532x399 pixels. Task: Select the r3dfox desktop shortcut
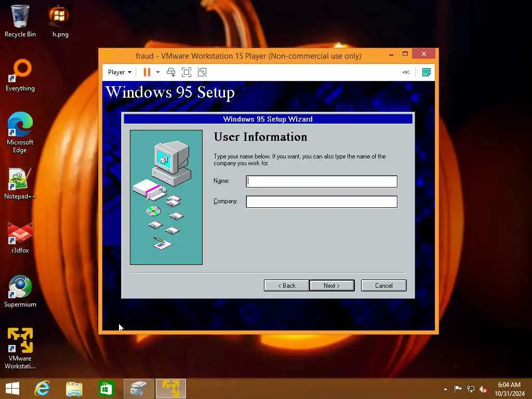click(x=20, y=237)
